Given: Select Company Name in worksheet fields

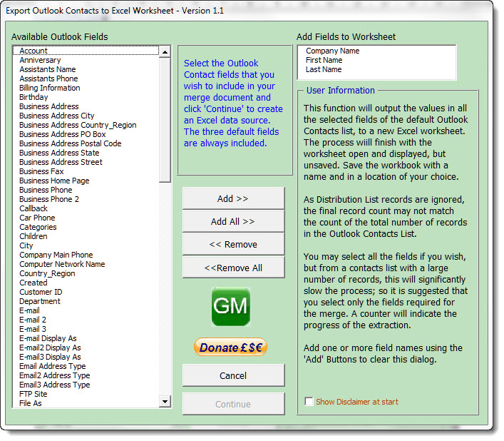Looking at the screenshot, I should click(x=376, y=51).
